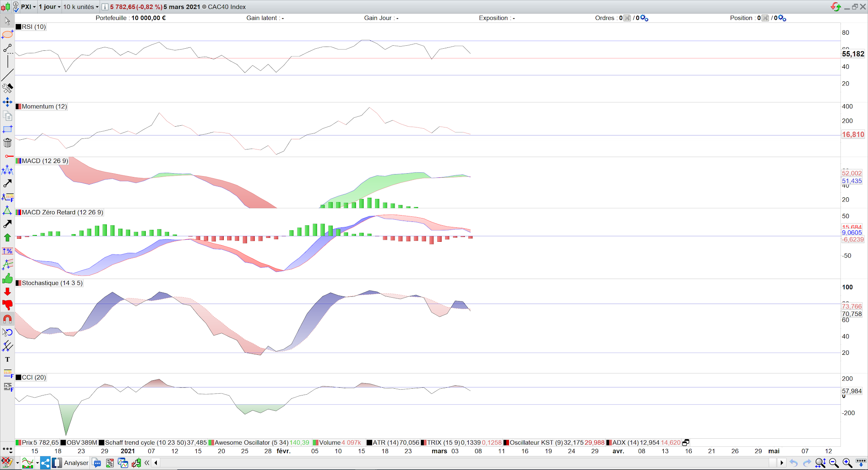Click the detach indicators popup icon

686,442
